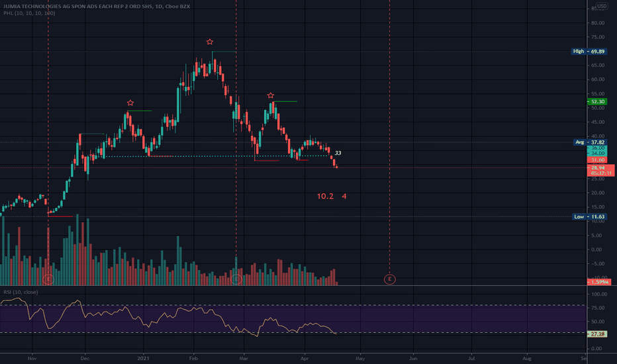Click the 60.00 price axis label
617x364 pixels.
pyautogui.click(x=597, y=79)
